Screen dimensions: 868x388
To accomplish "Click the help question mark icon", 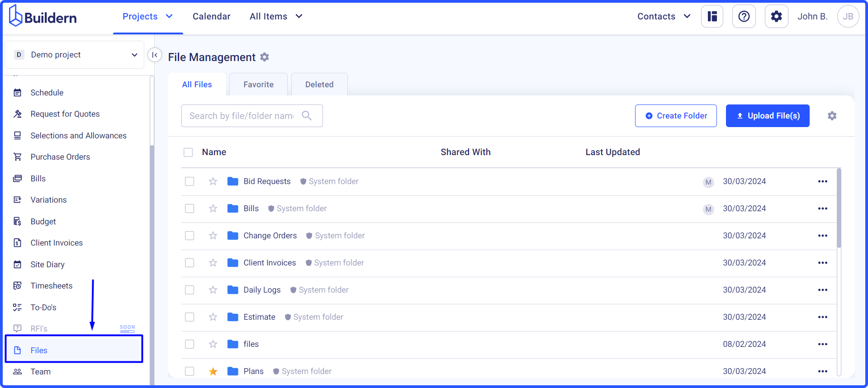I will (744, 17).
